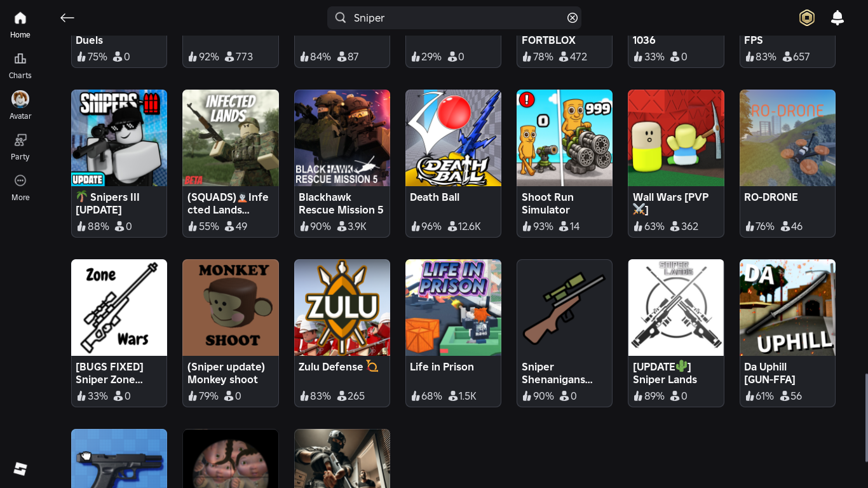Viewport: 868px width, 488px height.
Task: Open the Wall Wars game thumbnail
Action: pos(676,138)
